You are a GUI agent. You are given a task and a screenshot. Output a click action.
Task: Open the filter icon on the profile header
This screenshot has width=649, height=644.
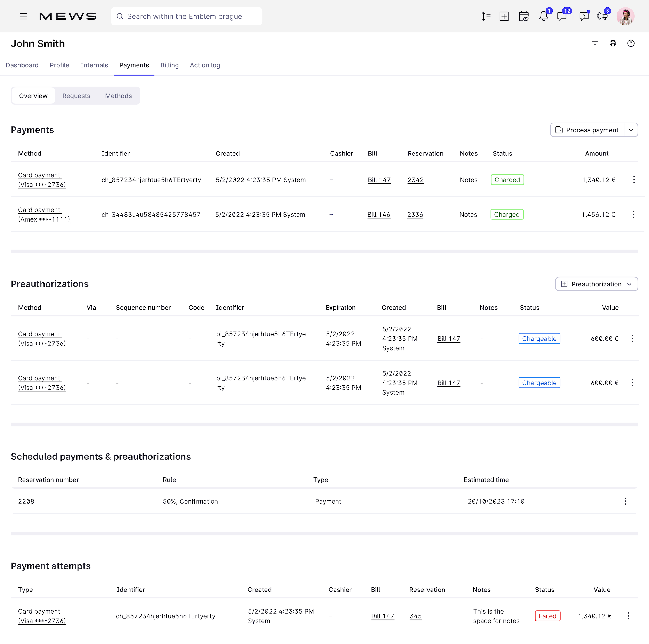point(595,43)
